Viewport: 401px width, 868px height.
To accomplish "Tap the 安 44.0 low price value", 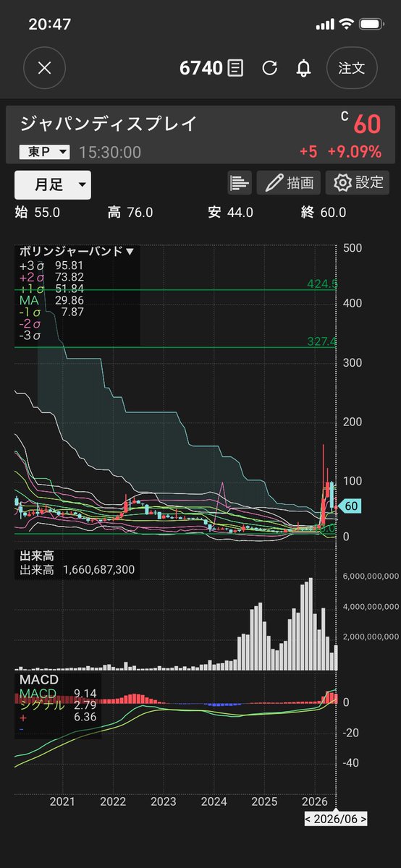I will click(230, 213).
